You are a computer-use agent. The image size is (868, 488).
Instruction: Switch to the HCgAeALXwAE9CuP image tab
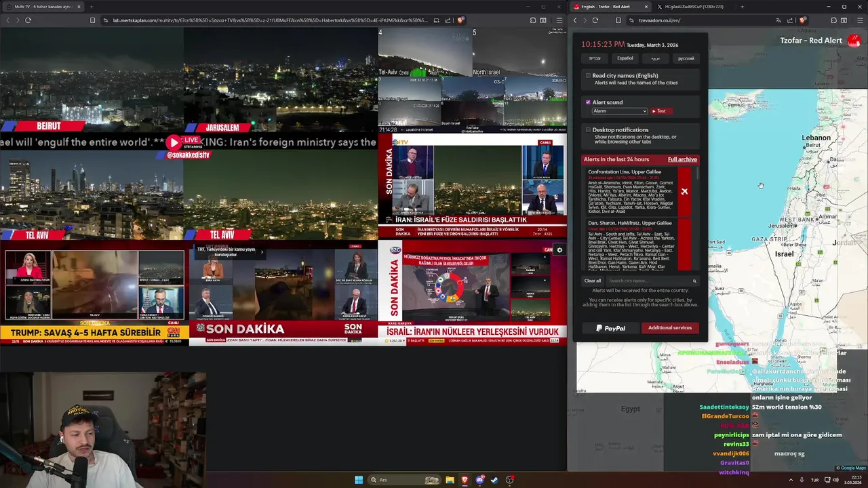point(694,7)
